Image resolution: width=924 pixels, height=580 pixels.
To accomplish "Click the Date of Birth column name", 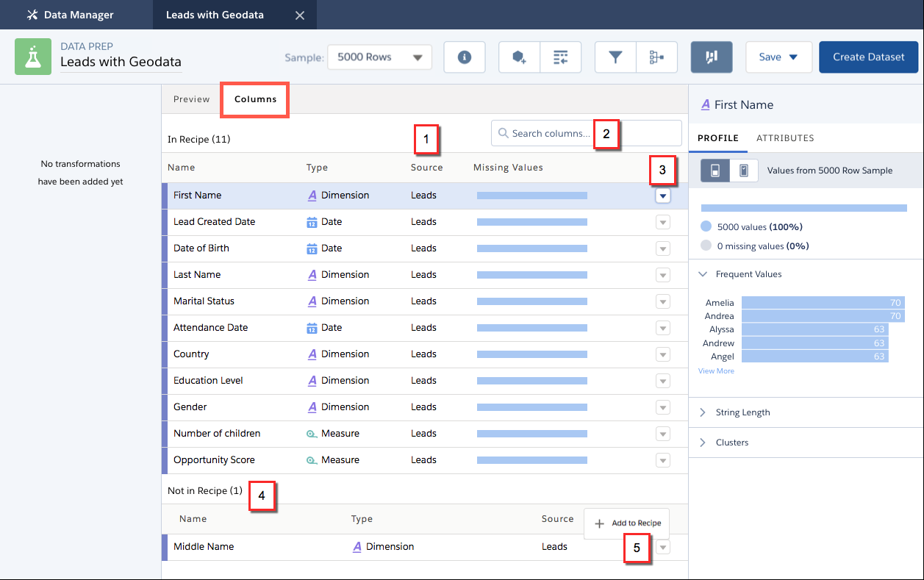I will click(x=201, y=248).
